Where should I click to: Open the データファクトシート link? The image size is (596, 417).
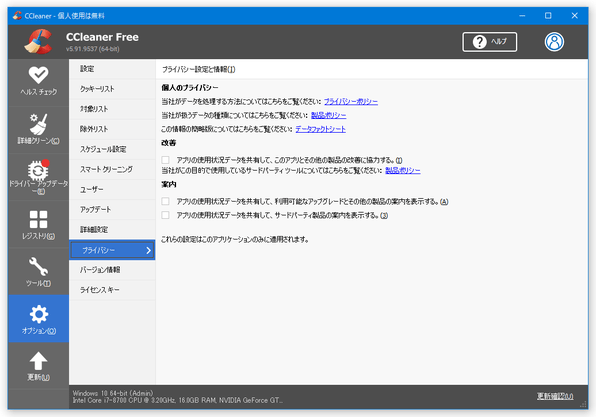tap(320, 129)
